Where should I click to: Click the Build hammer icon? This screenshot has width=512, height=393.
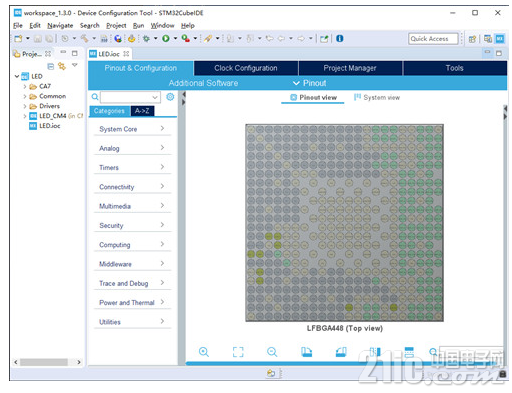[x=84, y=39]
